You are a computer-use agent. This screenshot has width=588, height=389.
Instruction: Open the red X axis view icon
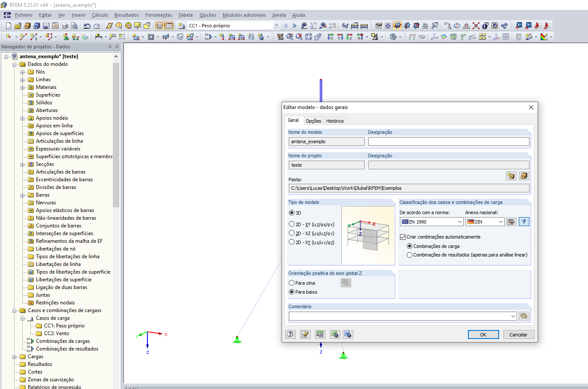coord(330,37)
